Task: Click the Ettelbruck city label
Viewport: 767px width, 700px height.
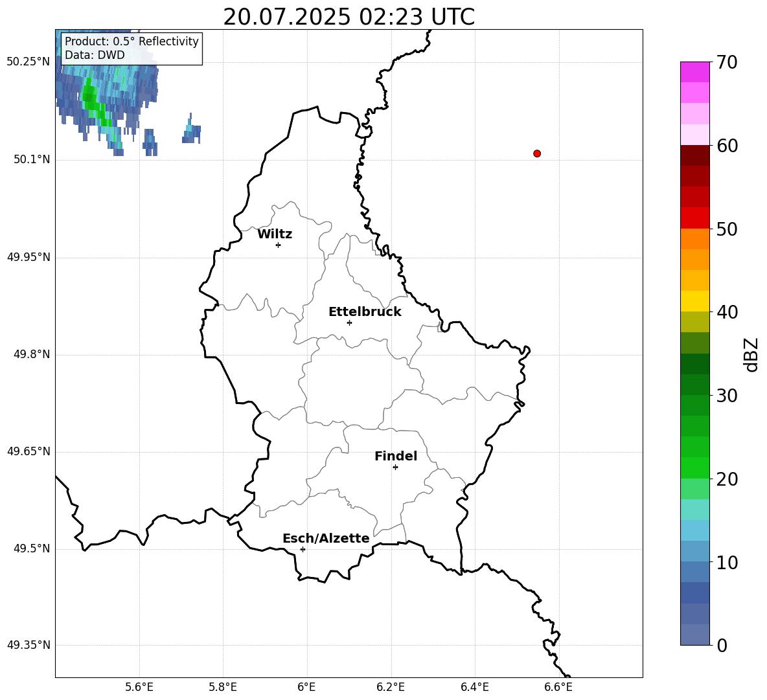Action: click(365, 312)
